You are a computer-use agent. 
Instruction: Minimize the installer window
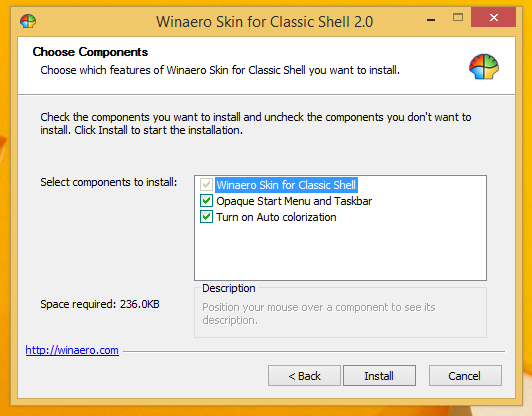click(431, 20)
